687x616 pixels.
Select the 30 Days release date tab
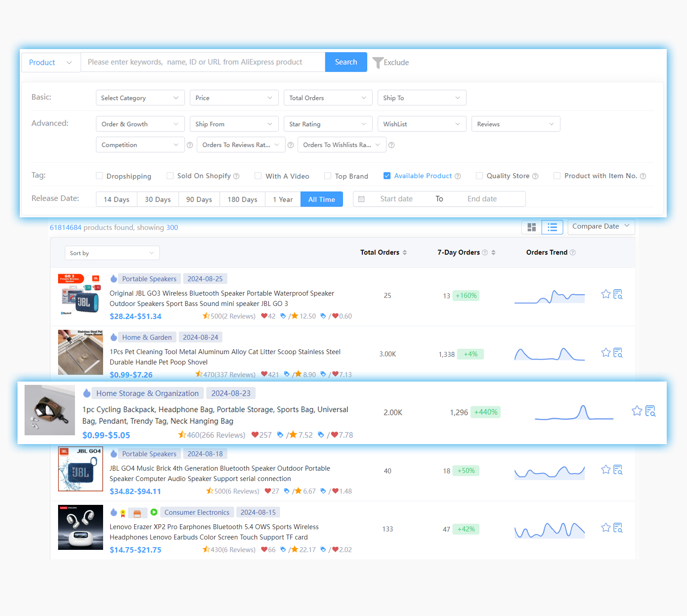pos(158,199)
